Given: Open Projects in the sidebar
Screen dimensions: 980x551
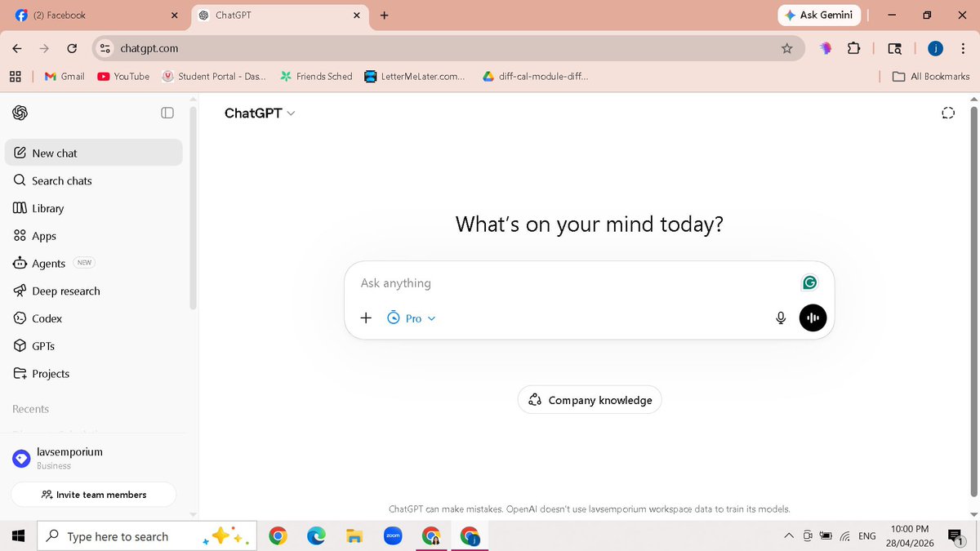Looking at the screenshot, I should pos(94,373).
